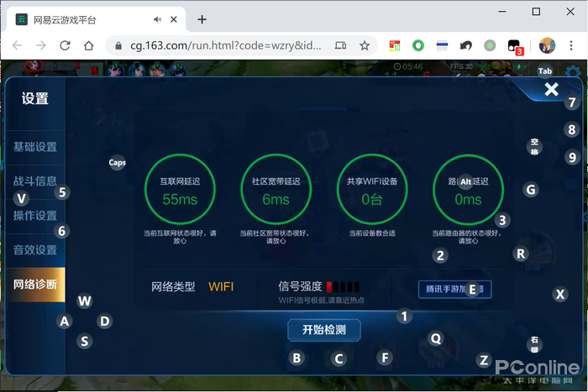The width and height of the screenshot is (588, 392).
Task: Tap the V key overlay button
Action: 21,198
